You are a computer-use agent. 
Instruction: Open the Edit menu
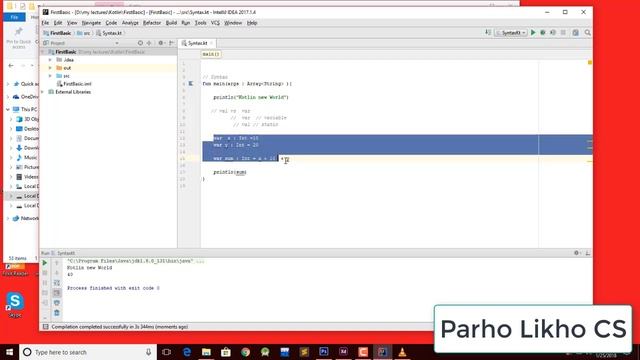tap(58, 23)
